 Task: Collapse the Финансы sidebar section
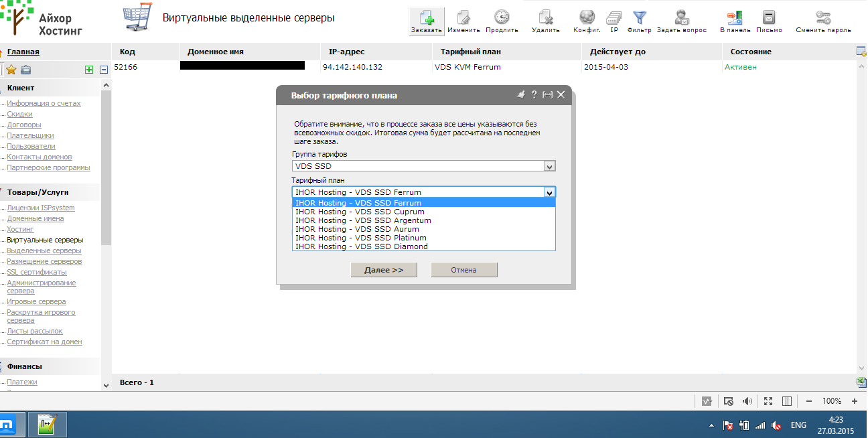click(25, 366)
